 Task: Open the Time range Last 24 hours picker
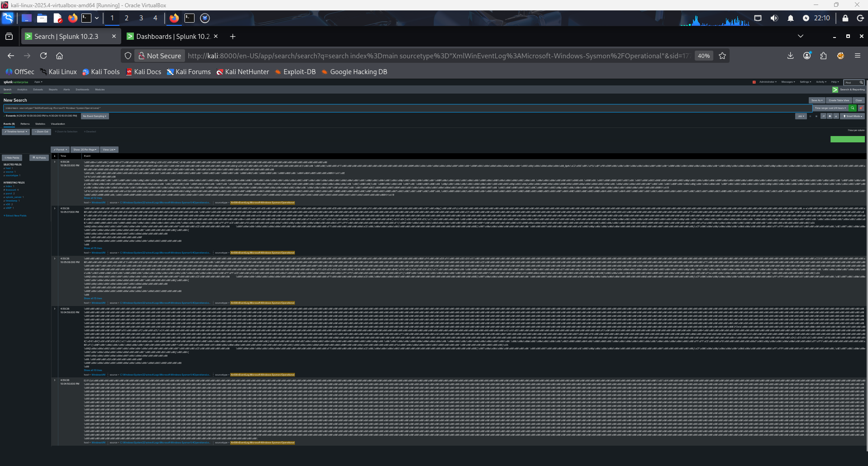tap(830, 108)
